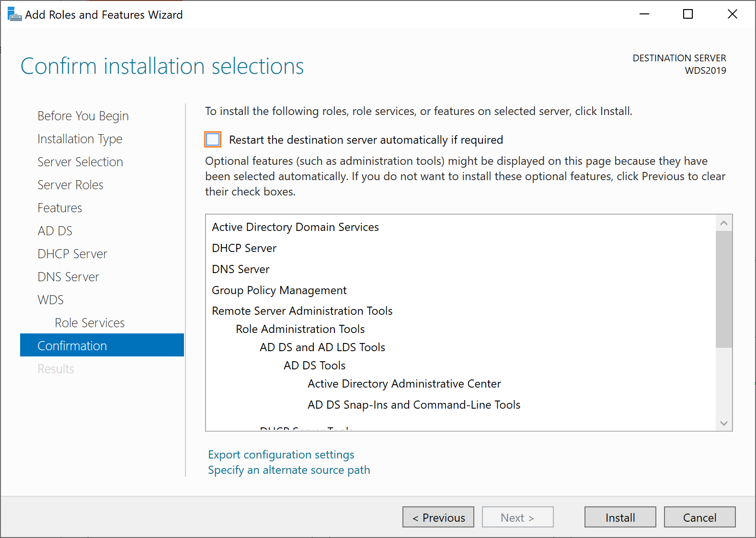756x538 pixels.
Task: Jump to the Server Roles step
Action: click(70, 185)
